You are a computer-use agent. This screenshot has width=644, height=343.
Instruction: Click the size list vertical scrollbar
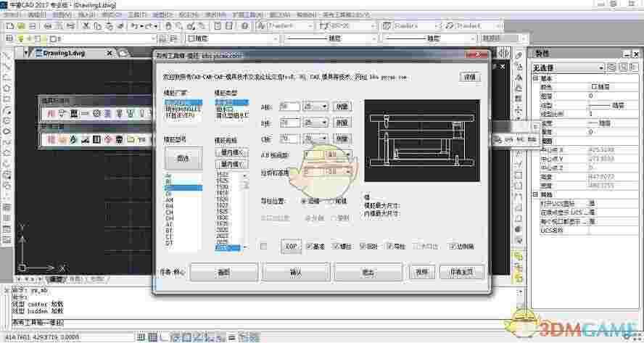(245, 211)
